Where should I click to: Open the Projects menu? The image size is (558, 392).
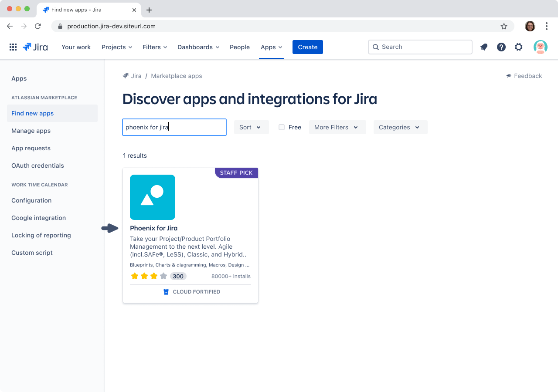click(x=116, y=47)
